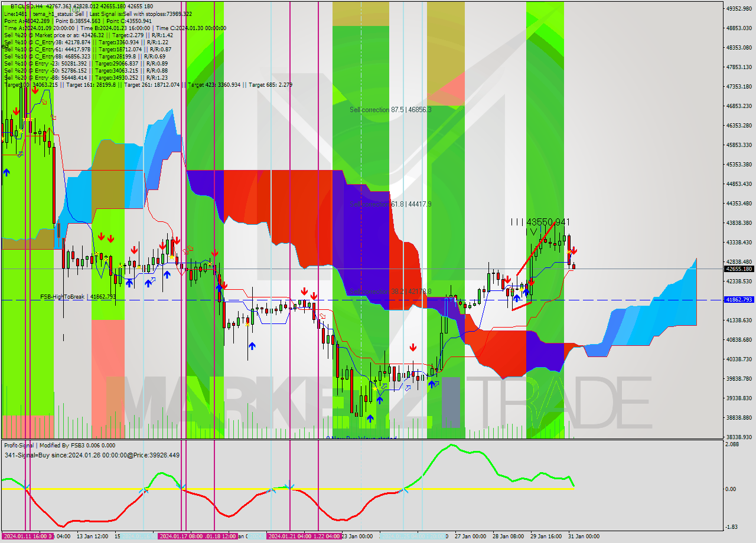This screenshot has height=543, width=756.
Task: Click the current price tag 42655.180
Action: tap(739, 269)
